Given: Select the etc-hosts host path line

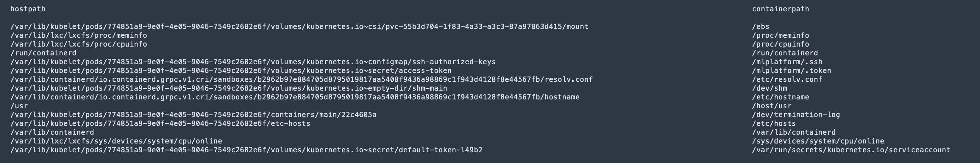Looking at the screenshot, I should click(160, 123).
